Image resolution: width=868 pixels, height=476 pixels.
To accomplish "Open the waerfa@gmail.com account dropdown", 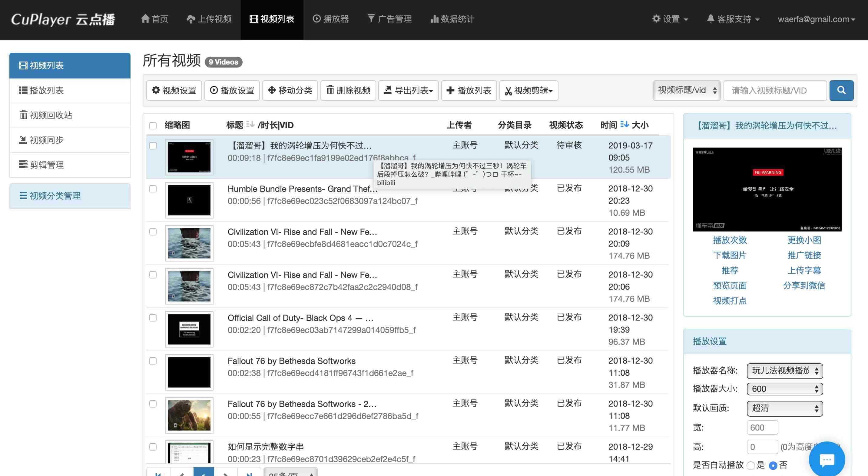I will point(816,19).
